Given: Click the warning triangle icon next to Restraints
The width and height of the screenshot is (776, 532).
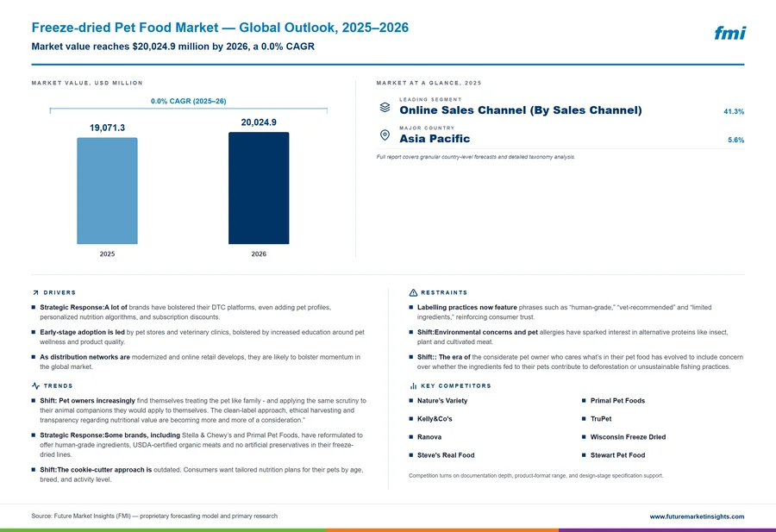Looking at the screenshot, I should click(413, 293).
